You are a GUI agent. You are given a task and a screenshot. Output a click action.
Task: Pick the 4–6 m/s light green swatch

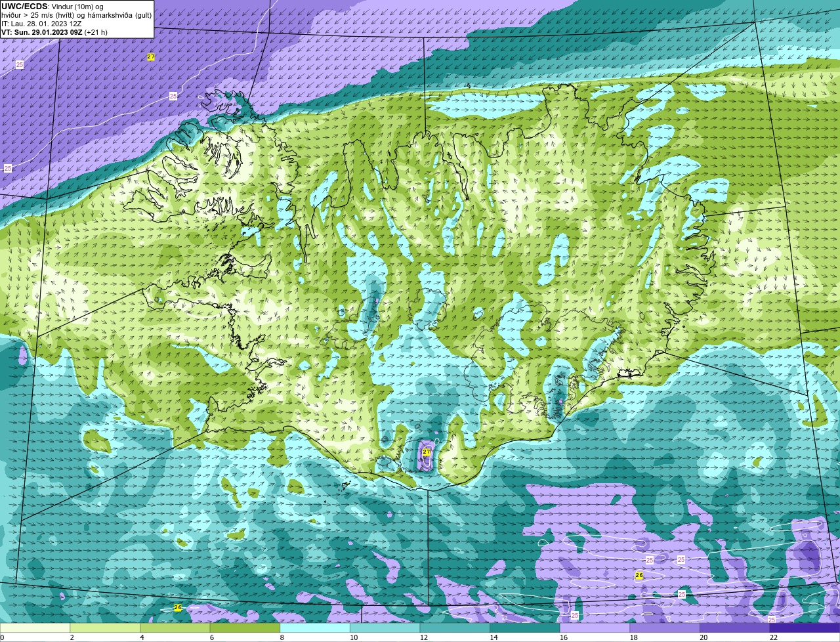point(175,628)
